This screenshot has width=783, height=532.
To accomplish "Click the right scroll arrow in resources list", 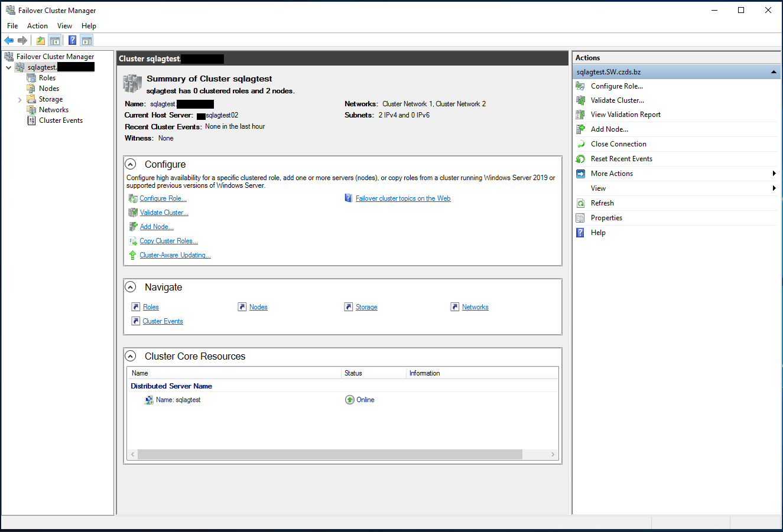I will [553, 455].
